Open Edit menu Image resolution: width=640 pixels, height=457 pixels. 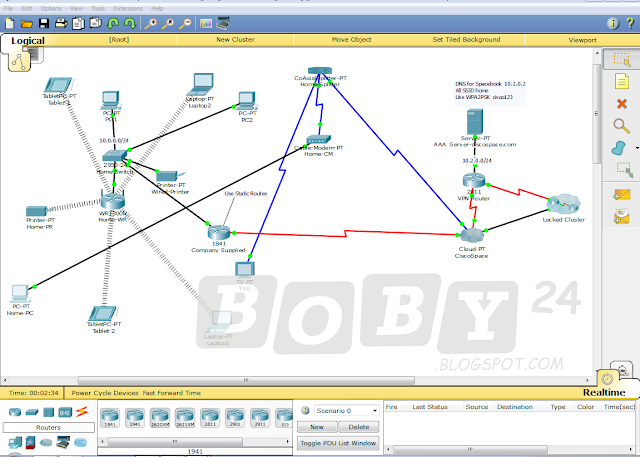point(27,8)
